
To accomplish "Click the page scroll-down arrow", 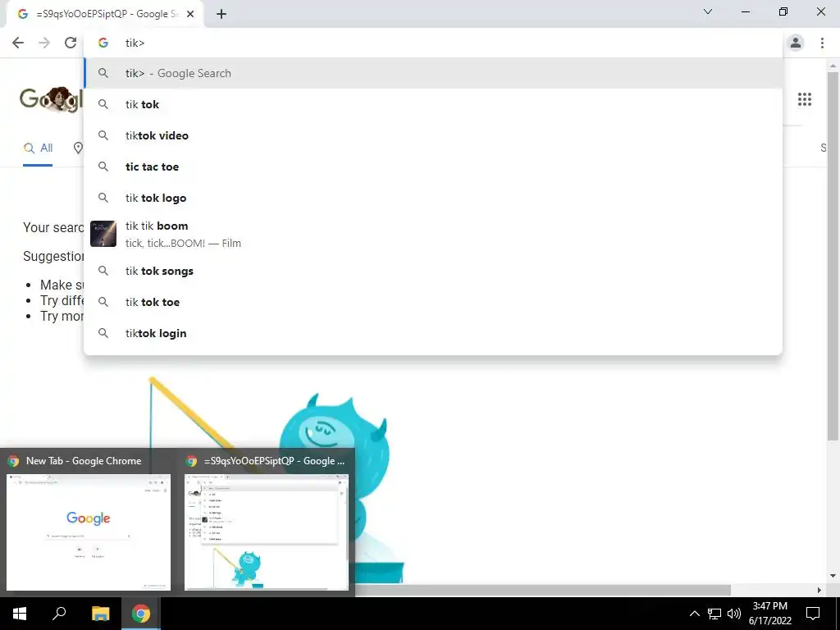I will [833, 576].
